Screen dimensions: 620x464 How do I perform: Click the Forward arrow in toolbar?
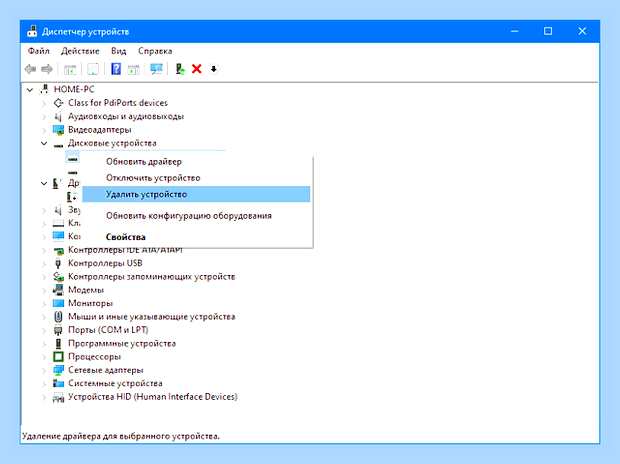(47, 69)
